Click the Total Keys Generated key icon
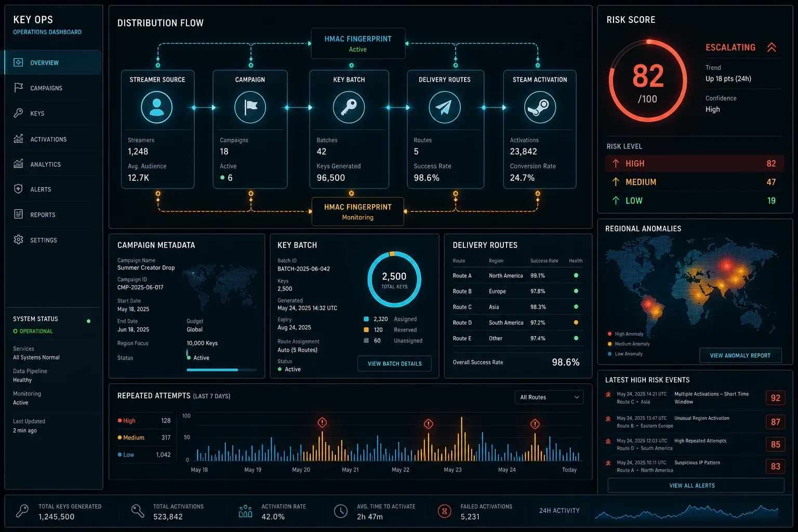This screenshot has width=798, height=532. [22, 511]
